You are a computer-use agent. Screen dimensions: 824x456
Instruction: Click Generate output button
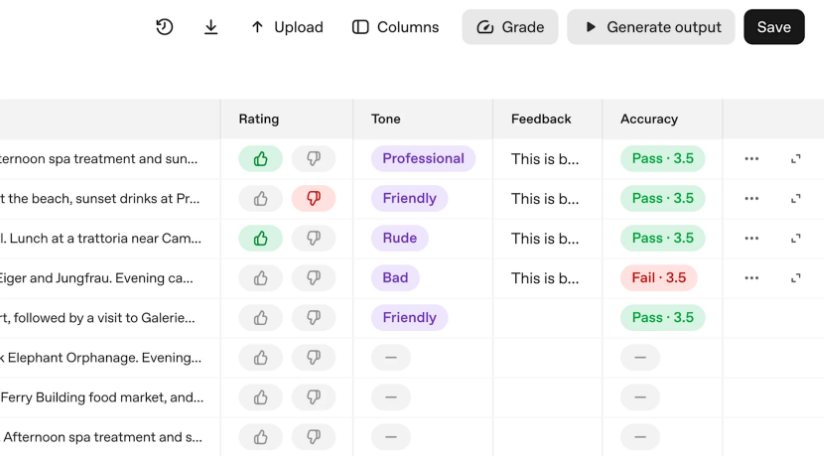tap(651, 27)
